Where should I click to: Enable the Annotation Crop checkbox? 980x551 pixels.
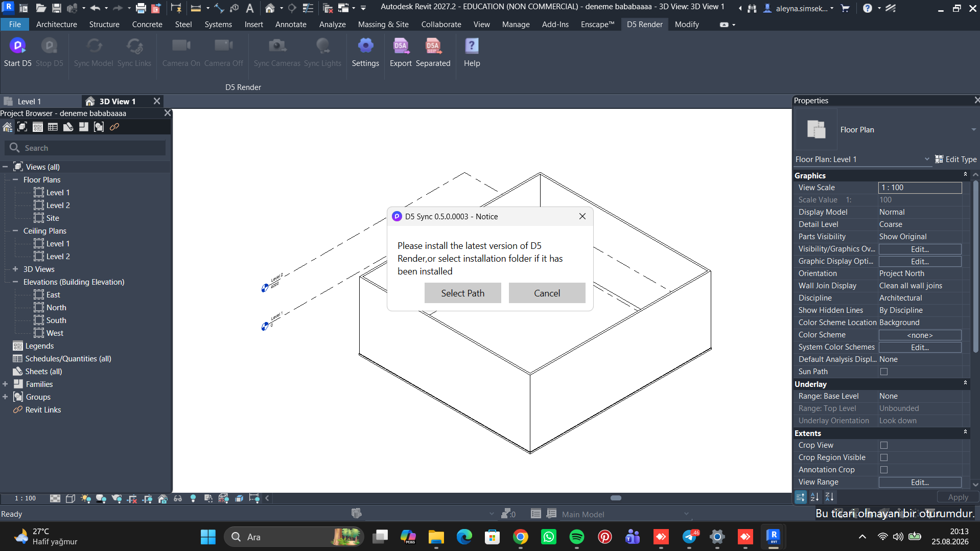(884, 470)
